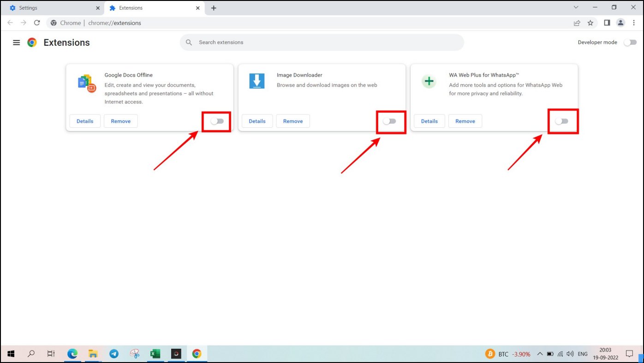Screen dimensions: 644x363
Task: Reload the extensions page
Action: (37, 23)
